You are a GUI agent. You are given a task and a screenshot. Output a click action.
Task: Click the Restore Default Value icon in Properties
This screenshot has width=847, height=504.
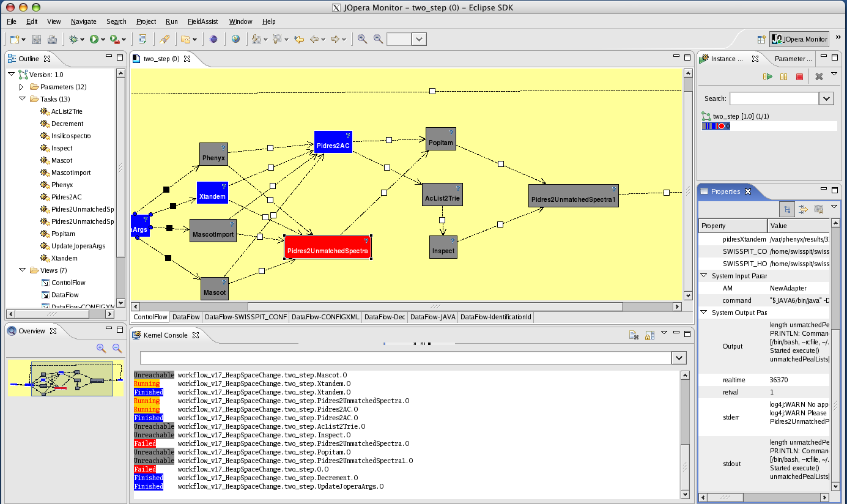(x=819, y=209)
